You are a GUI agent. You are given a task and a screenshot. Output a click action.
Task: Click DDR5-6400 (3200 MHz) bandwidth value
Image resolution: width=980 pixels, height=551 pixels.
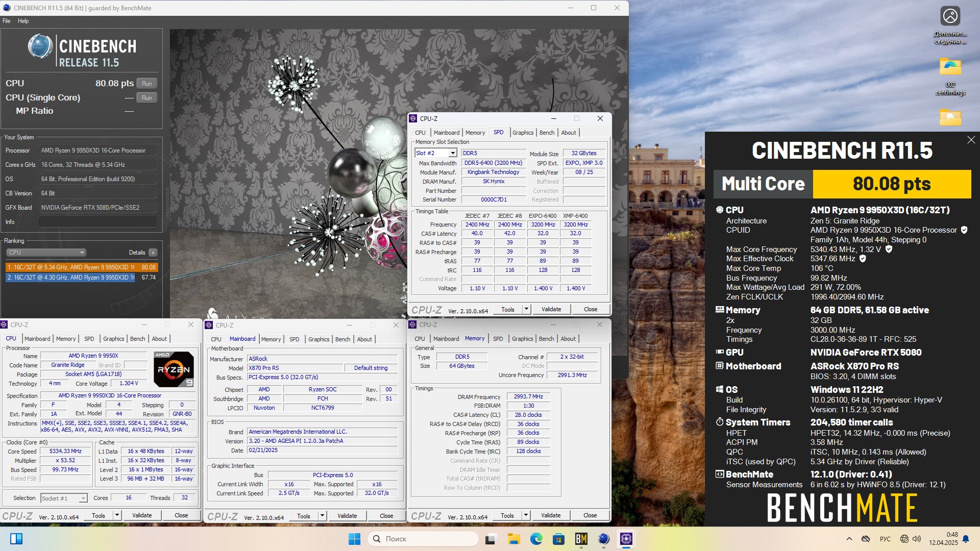[x=493, y=163]
